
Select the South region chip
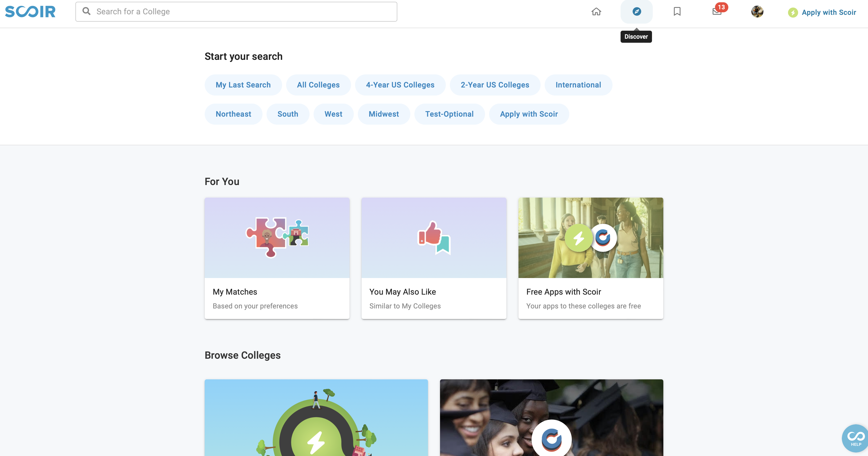(288, 114)
